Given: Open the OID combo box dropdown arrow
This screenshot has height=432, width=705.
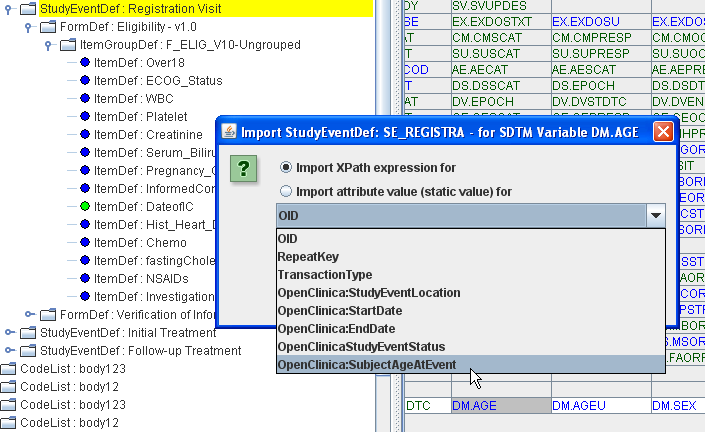Looking at the screenshot, I should click(x=655, y=215).
